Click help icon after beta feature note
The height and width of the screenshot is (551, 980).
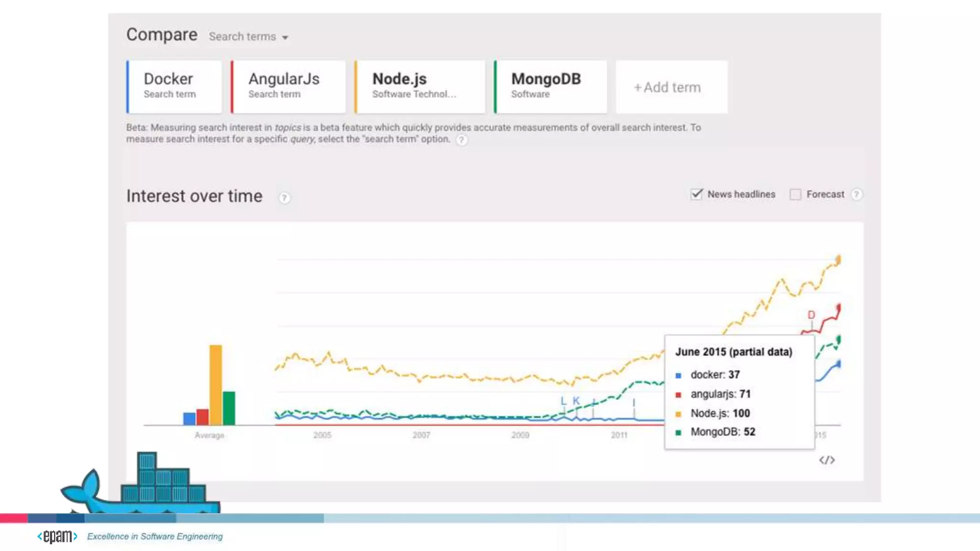(x=461, y=140)
